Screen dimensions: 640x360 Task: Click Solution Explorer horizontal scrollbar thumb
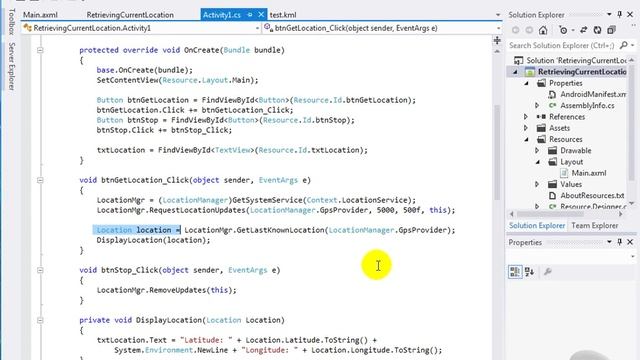550,214
